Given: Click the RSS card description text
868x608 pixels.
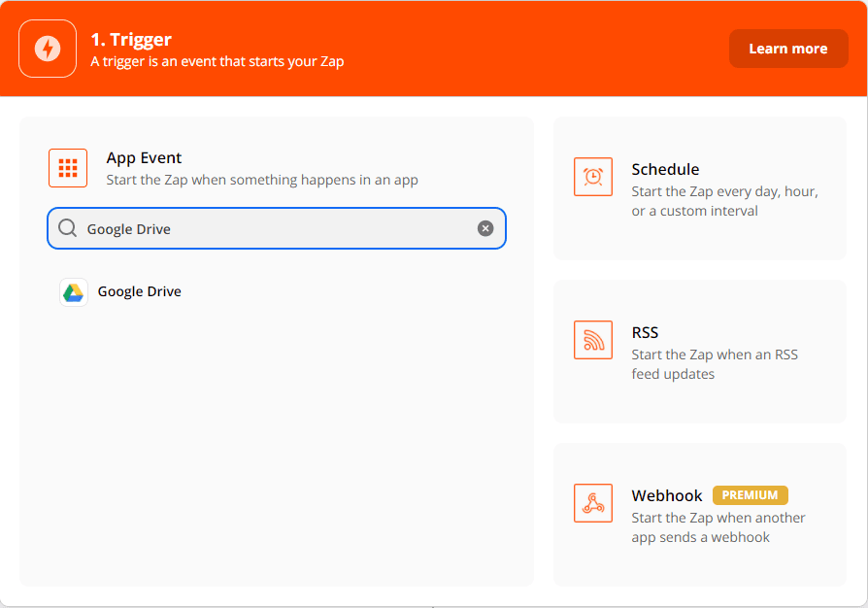Looking at the screenshot, I should point(717,363).
